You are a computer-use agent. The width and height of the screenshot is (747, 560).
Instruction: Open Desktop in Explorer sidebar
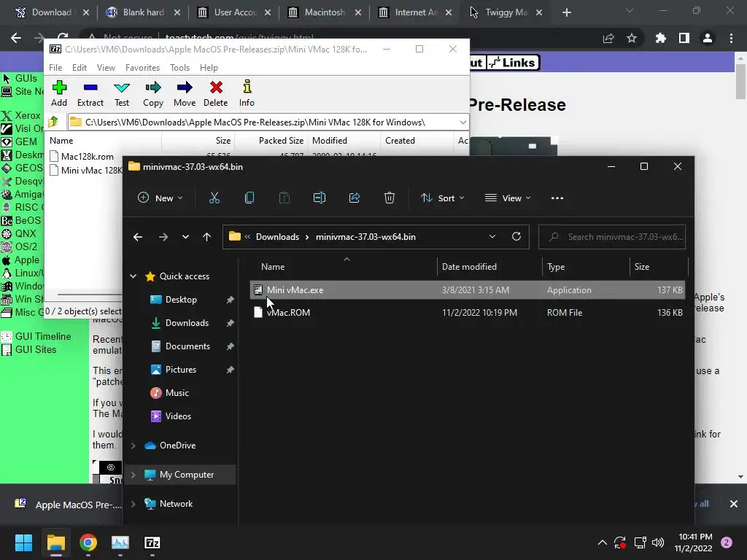click(x=181, y=300)
